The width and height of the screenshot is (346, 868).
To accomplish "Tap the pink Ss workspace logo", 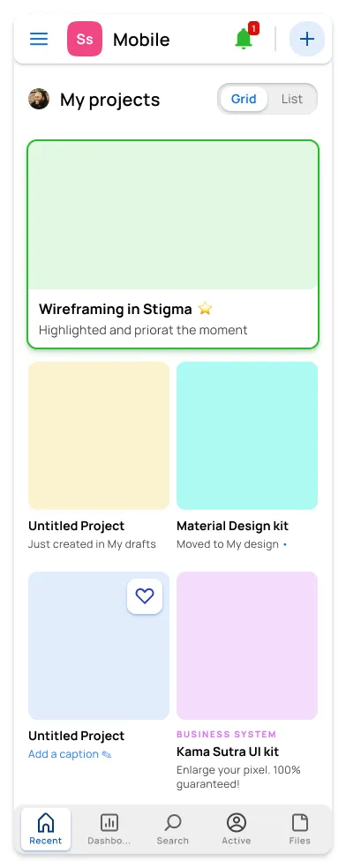I will (85, 40).
